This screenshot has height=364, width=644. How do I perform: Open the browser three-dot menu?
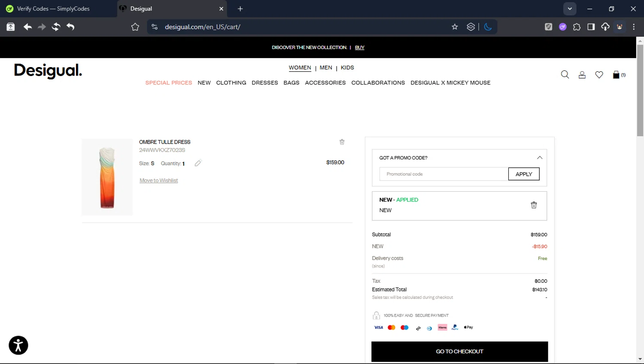point(634,27)
